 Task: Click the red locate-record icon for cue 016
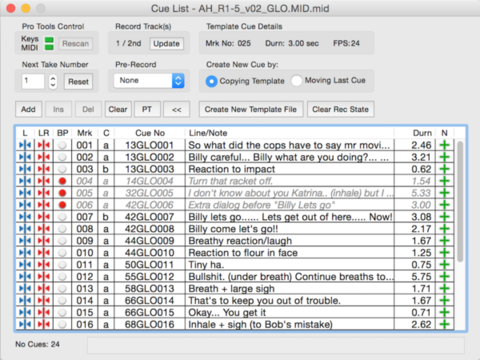click(x=44, y=324)
